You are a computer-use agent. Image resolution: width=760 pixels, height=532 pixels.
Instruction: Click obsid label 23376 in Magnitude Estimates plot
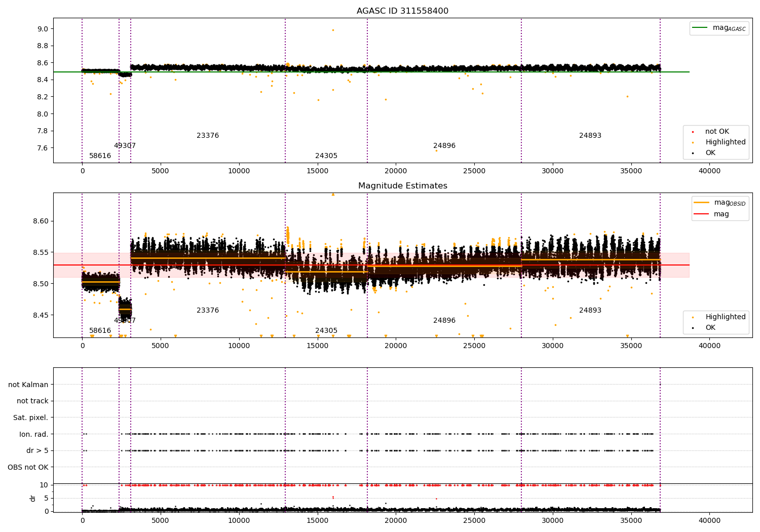pyautogui.click(x=208, y=310)
